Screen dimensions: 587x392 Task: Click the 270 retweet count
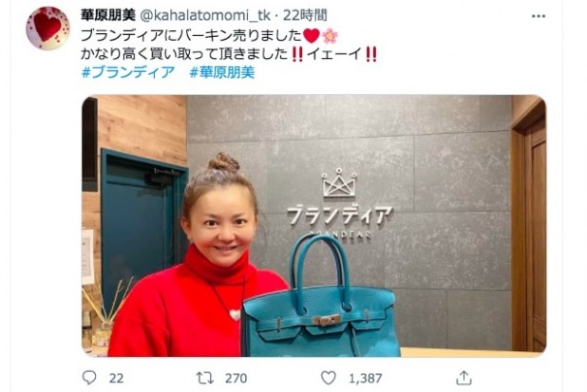click(236, 378)
